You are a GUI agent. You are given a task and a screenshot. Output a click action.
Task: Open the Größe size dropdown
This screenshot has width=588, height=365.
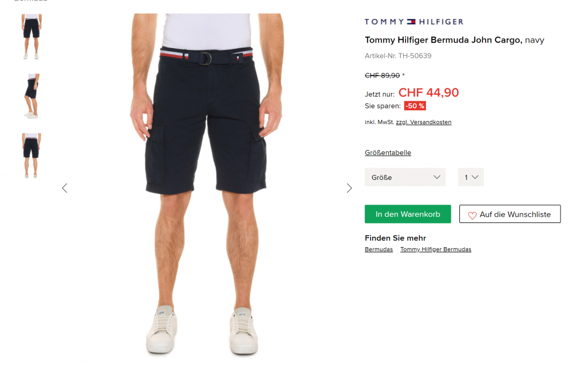[405, 177]
